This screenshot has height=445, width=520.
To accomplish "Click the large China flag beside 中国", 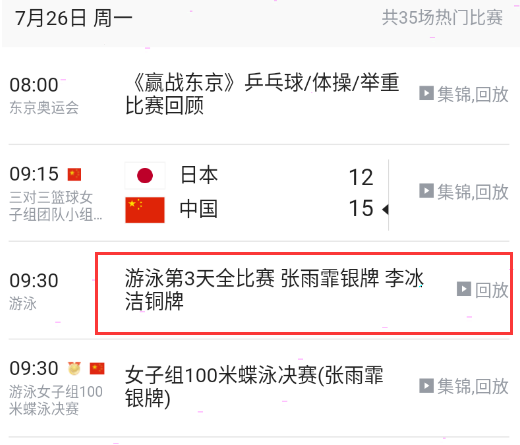I will coord(145,210).
